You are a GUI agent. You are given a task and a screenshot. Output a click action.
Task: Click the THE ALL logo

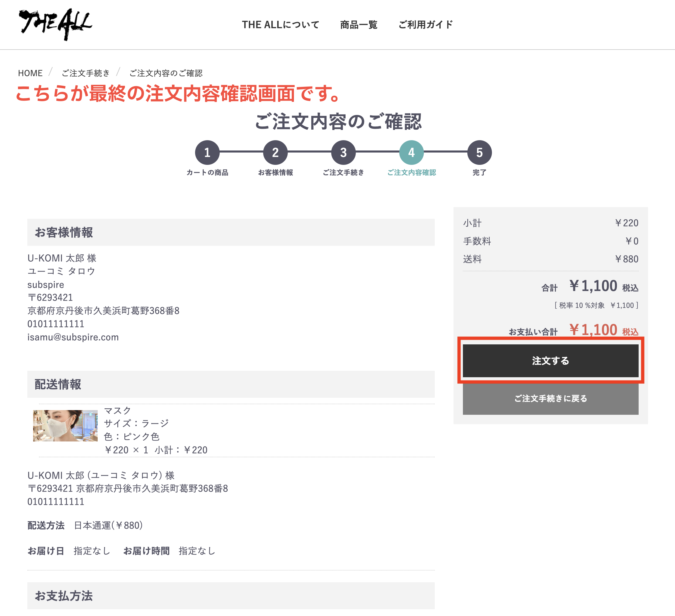point(55,24)
